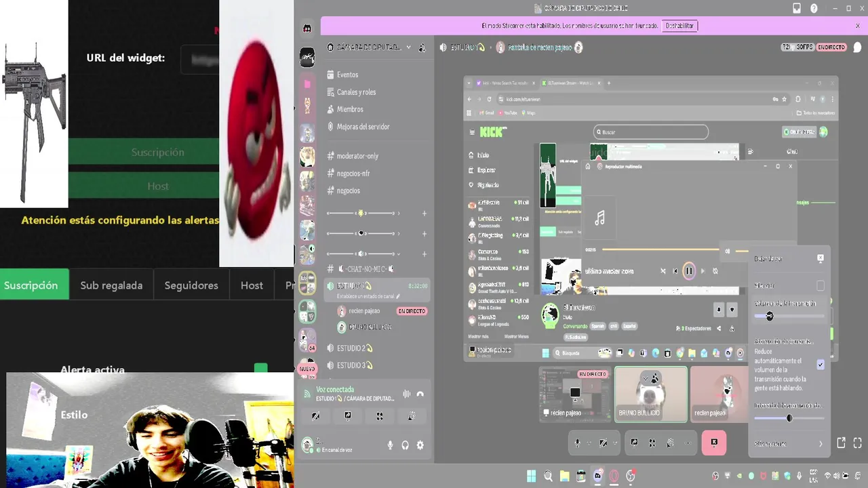The height and width of the screenshot is (488, 868).
Task: Deafen with headphones icon in user panel
Action: point(405,445)
